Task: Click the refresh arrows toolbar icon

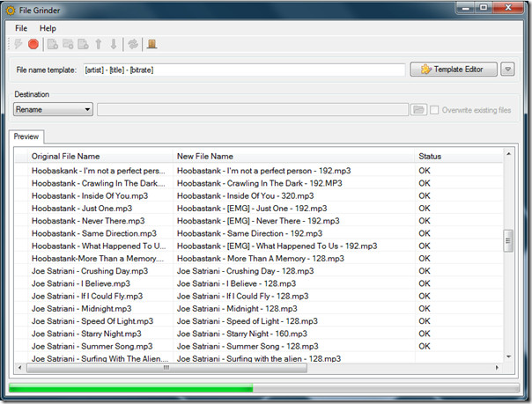Action: coord(132,44)
